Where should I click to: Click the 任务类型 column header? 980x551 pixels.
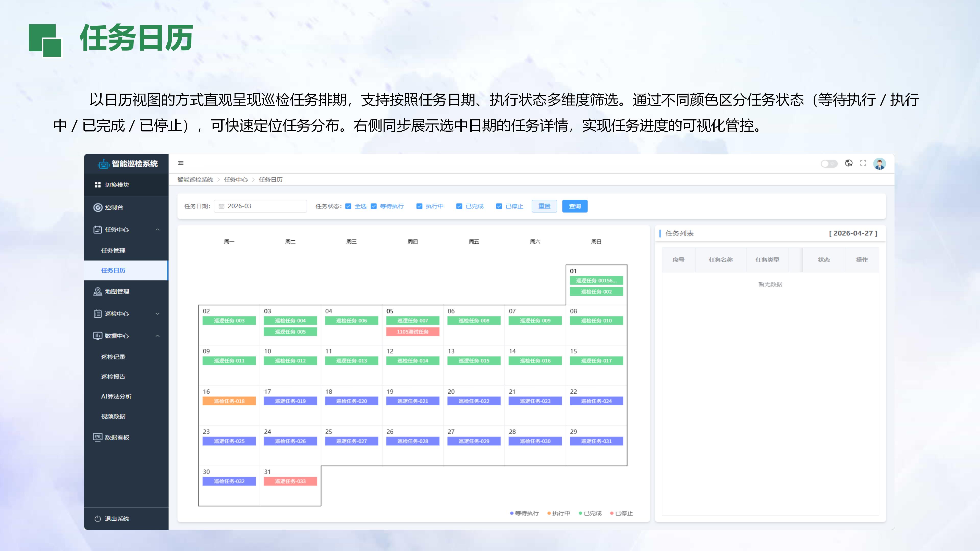[767, 260]
